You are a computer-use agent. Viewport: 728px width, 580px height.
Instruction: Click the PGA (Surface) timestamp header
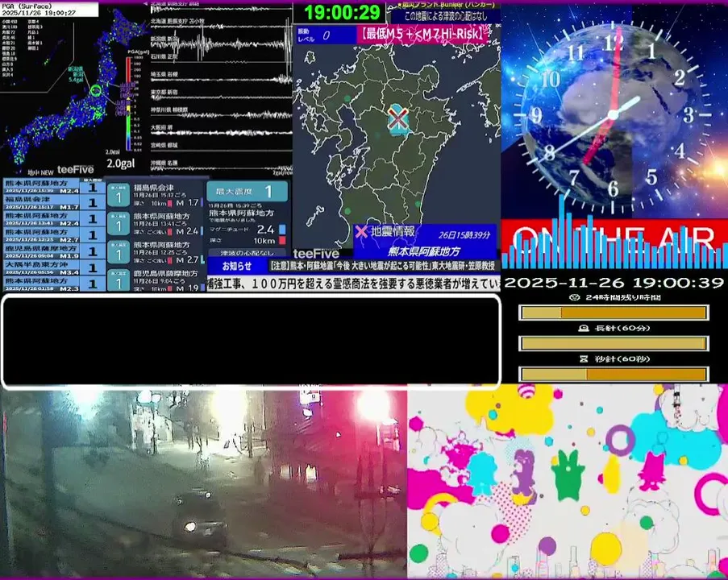click(49, 10)
